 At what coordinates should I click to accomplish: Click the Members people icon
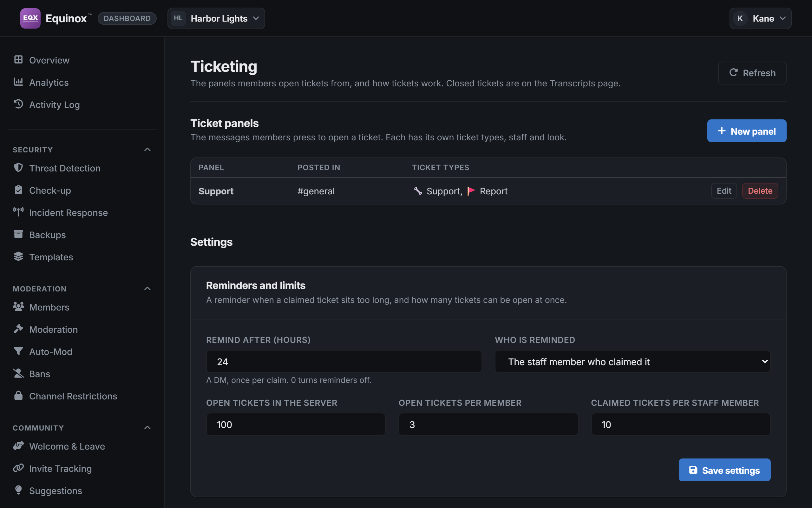coord(18,306)
